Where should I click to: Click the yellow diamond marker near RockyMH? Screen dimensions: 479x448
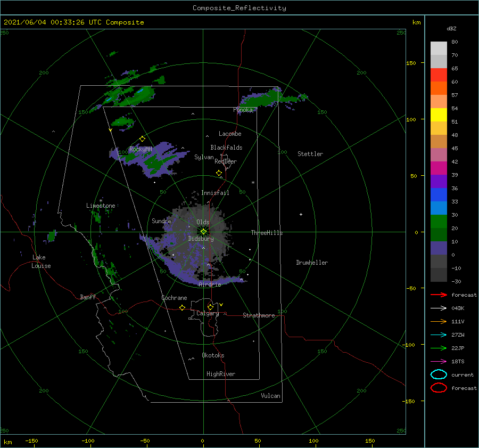(142, 139)
